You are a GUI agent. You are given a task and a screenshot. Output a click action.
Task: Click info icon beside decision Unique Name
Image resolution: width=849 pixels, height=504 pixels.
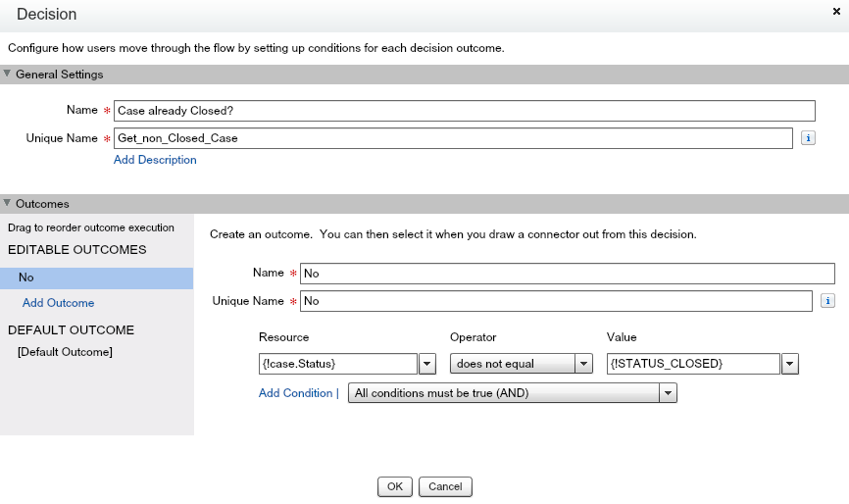808,138
